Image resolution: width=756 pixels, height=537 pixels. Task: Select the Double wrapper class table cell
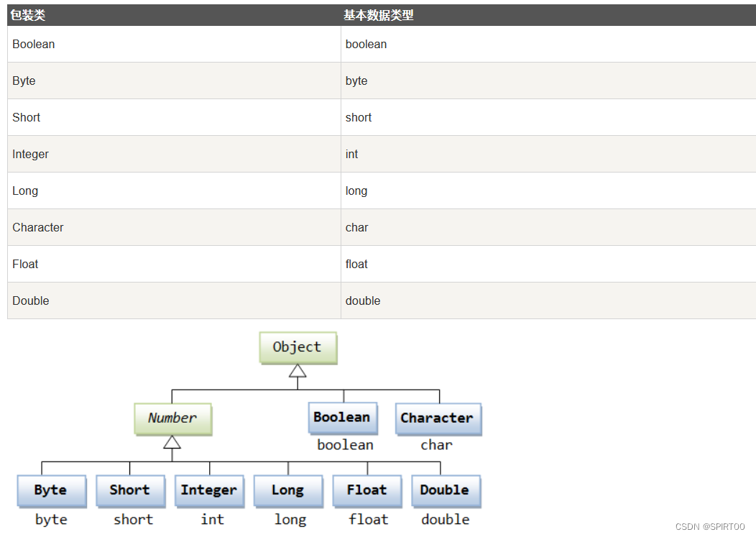point(174,300)
